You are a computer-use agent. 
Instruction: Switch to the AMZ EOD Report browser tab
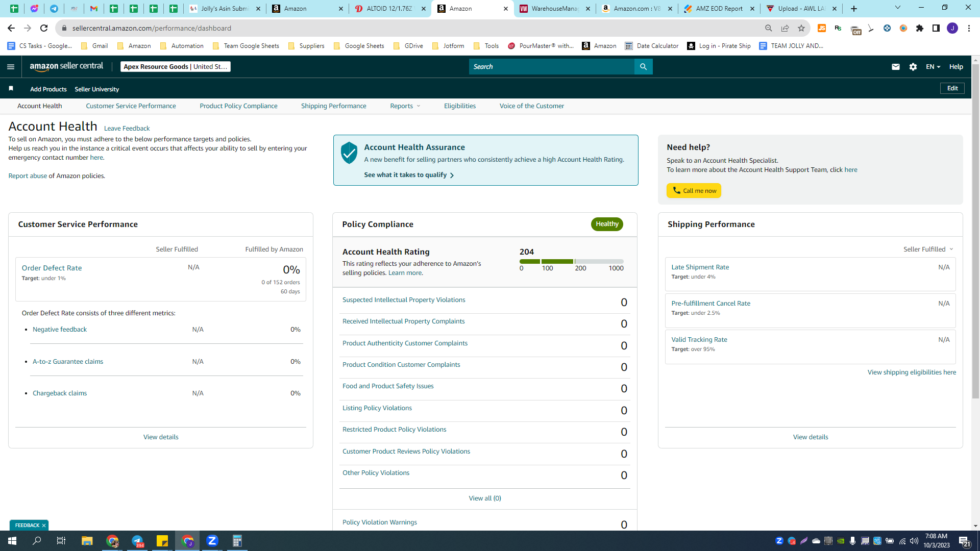tap(719, 9)
